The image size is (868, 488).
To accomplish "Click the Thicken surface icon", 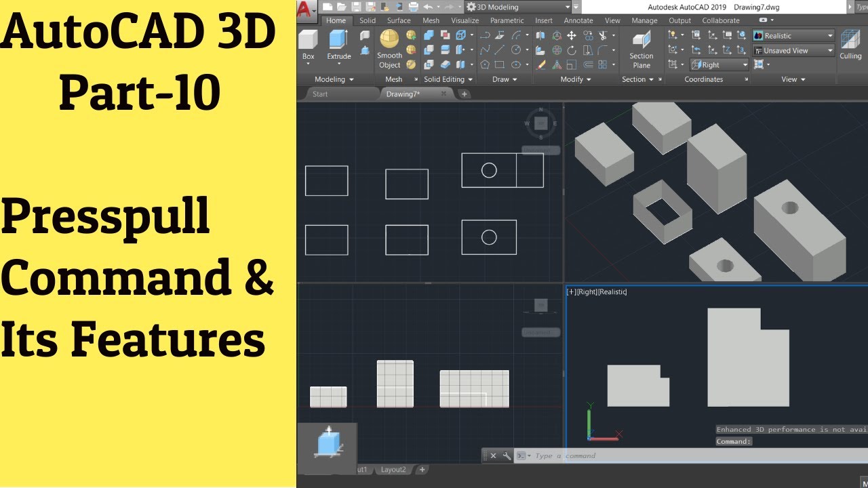I will coord(445,65).
